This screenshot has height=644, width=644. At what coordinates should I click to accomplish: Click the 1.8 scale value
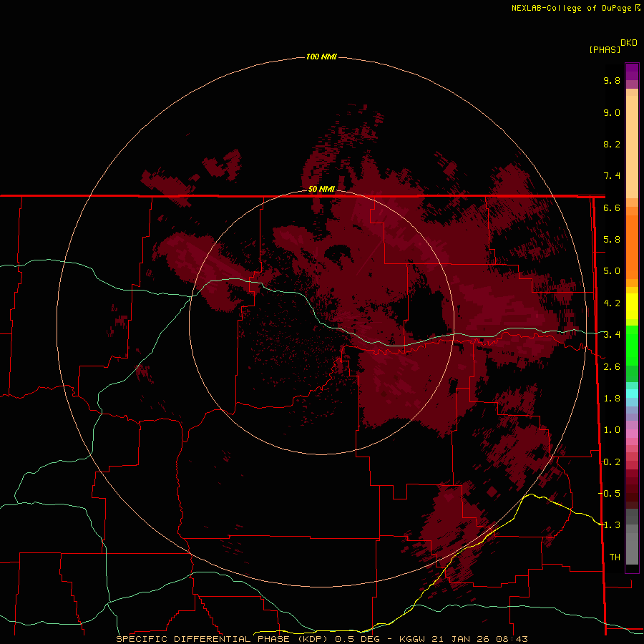point(612,399)
